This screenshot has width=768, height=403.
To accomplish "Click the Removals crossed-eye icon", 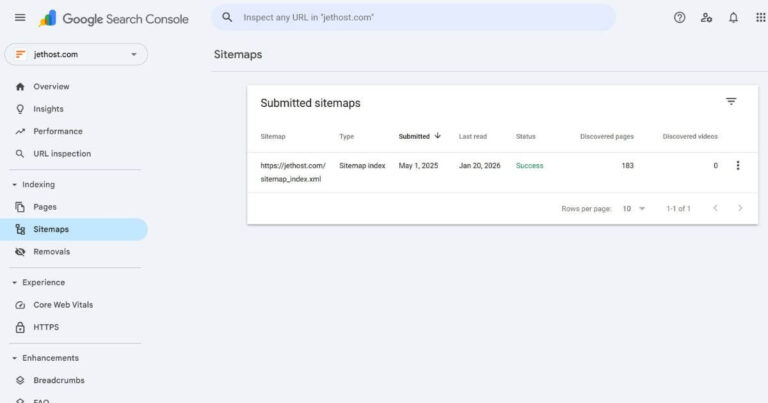I will tap(20, 252).
